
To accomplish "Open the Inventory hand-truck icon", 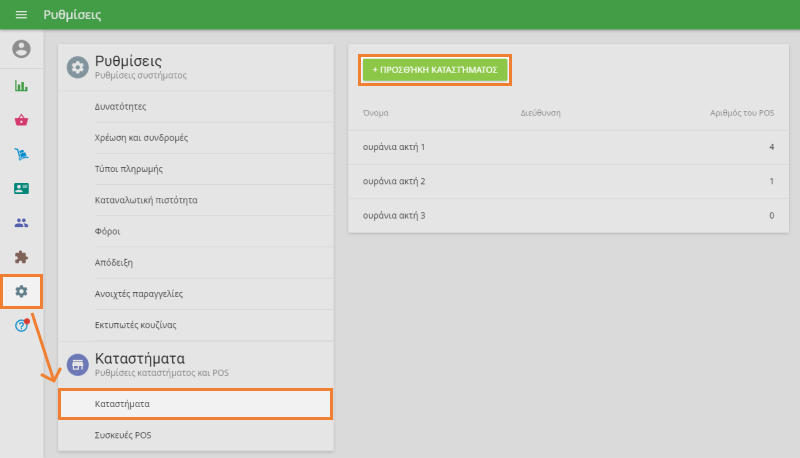I will pos(21,154).
